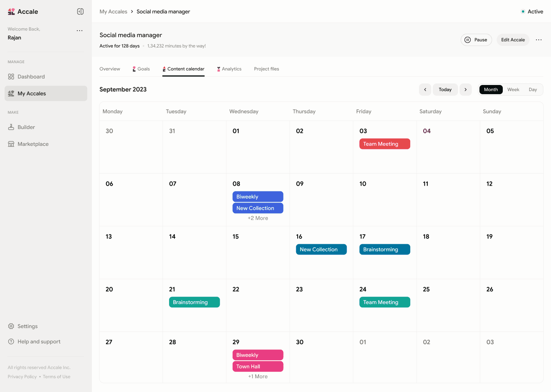Click the Pause button

pyautogui.click(x=476, y=40)
